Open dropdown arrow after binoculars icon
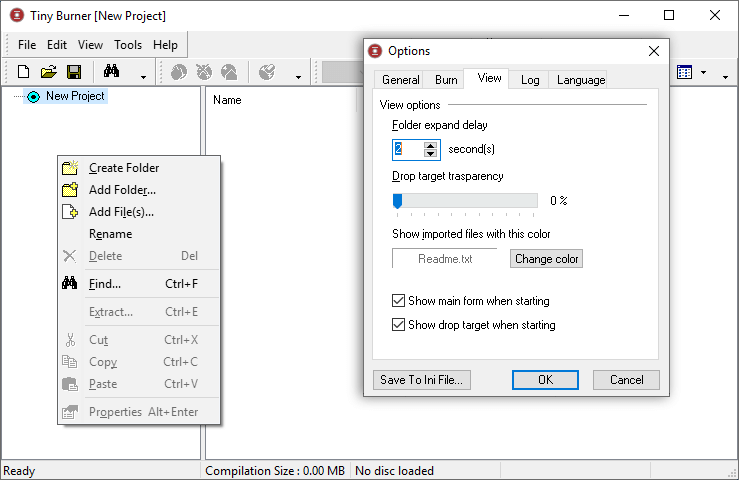 click(x=143, y=75)
